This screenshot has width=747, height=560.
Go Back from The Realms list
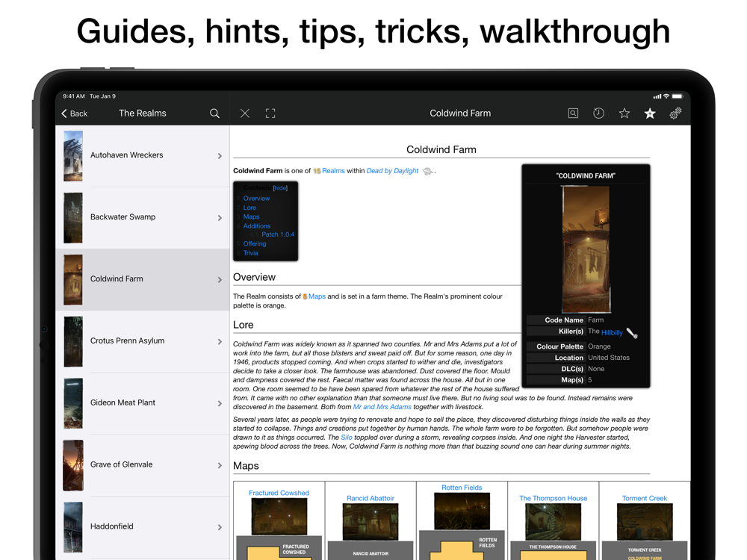click(x=74, y=113)
